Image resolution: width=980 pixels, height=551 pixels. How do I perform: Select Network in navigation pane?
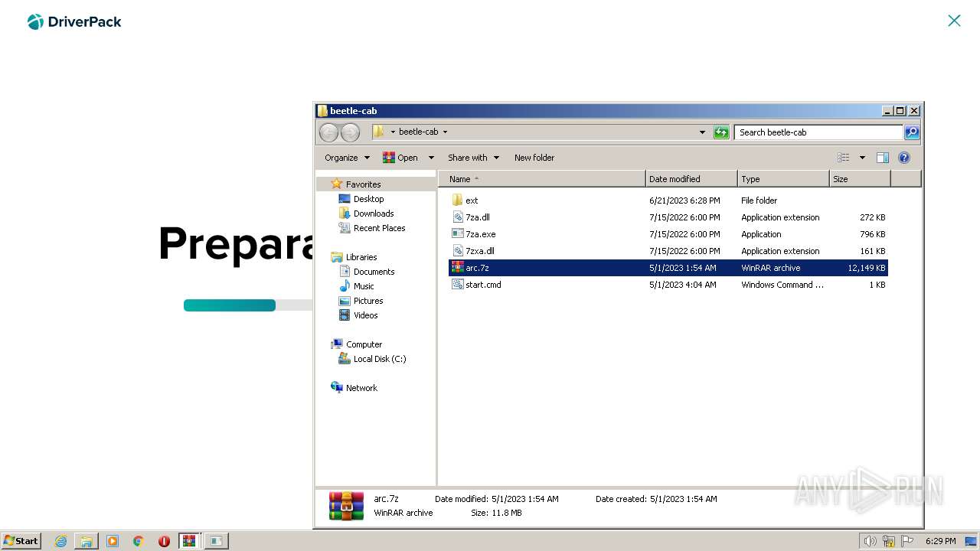coord(361,388)
